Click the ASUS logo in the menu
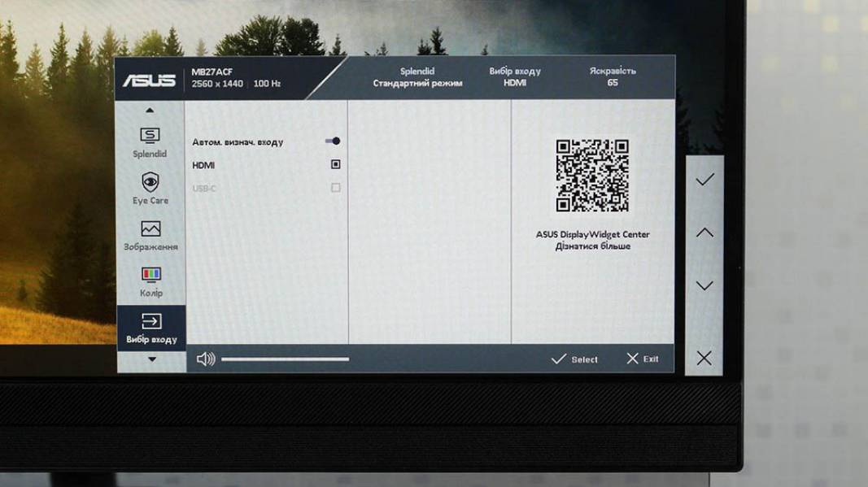The image size is (868, 487). point(151,78)
